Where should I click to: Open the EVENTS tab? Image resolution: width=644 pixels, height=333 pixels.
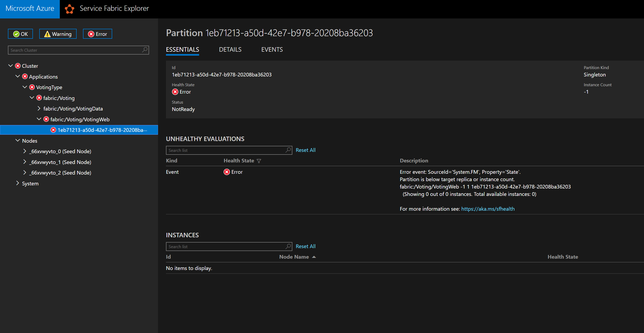click(272, 50)
